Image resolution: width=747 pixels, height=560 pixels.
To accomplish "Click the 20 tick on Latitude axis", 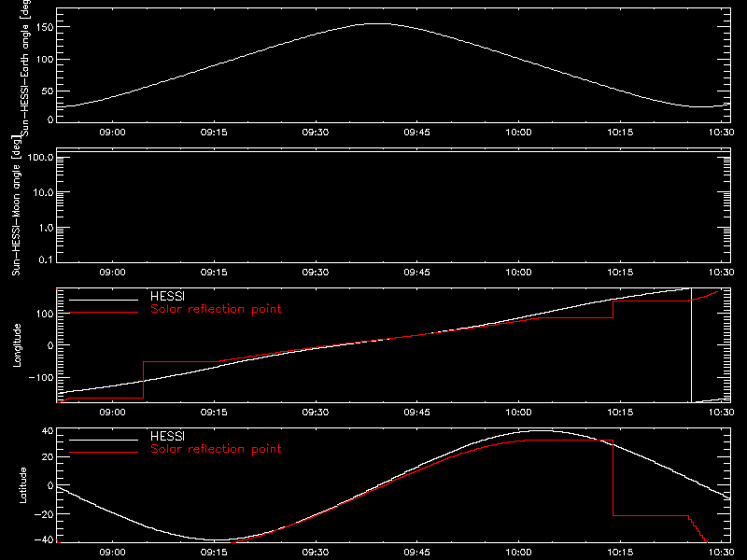I will coord(48,457).
